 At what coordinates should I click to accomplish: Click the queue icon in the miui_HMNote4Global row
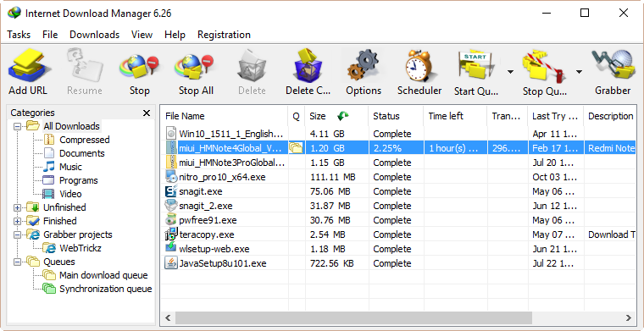(296, 147)
